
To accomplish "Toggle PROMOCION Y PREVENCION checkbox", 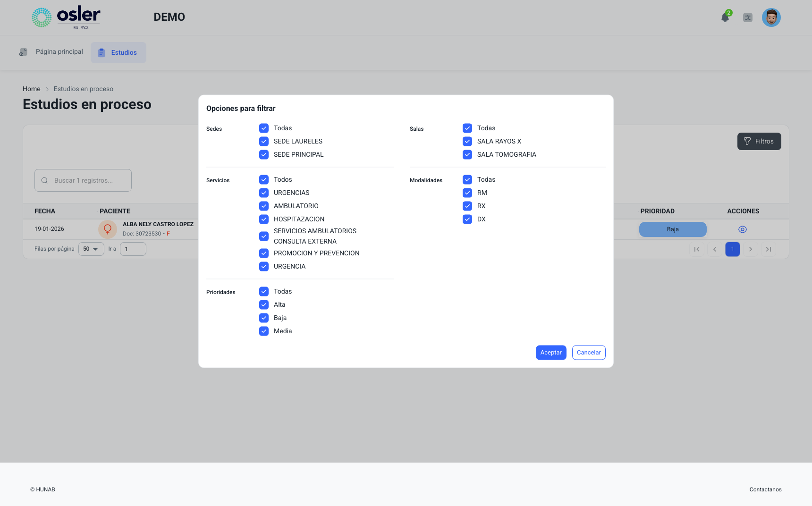I will point(264,253).
